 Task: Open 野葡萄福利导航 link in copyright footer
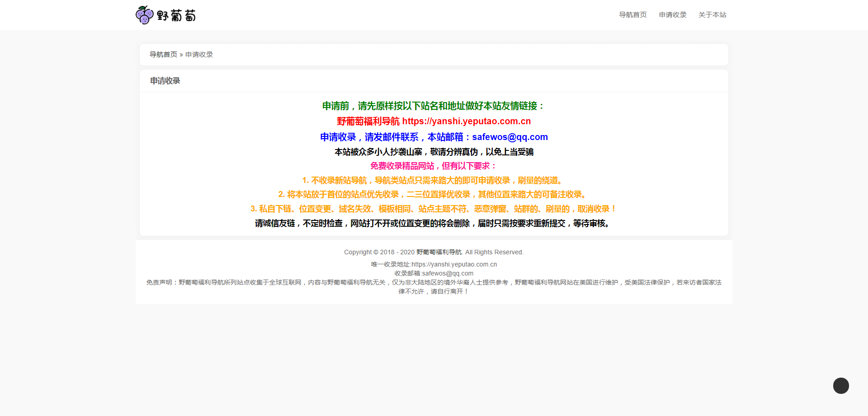[439, 252]
